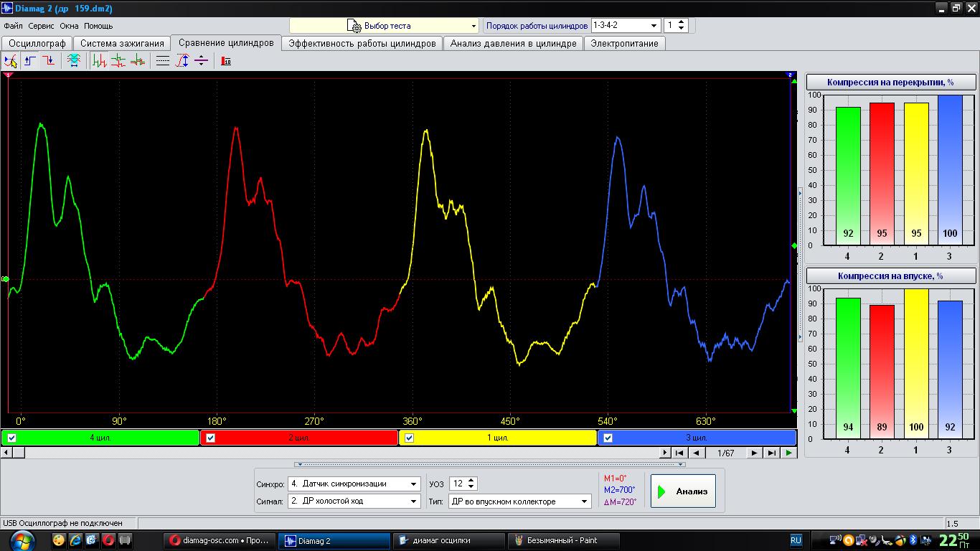This screenshot has height=551, width=980.
Task: Click the horizontal scrollbar left arrow
Action: [6, 453]
